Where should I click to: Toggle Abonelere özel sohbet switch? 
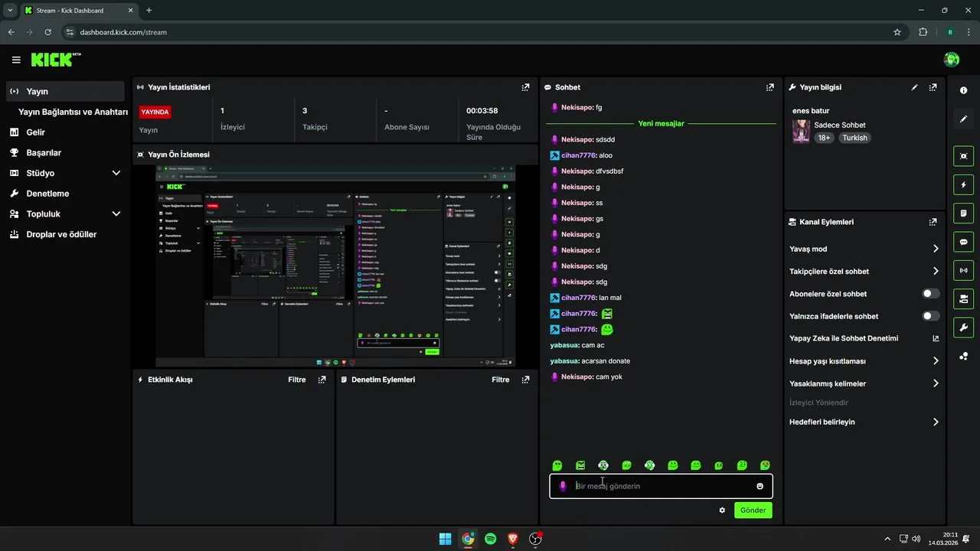(x=931, y=294)
